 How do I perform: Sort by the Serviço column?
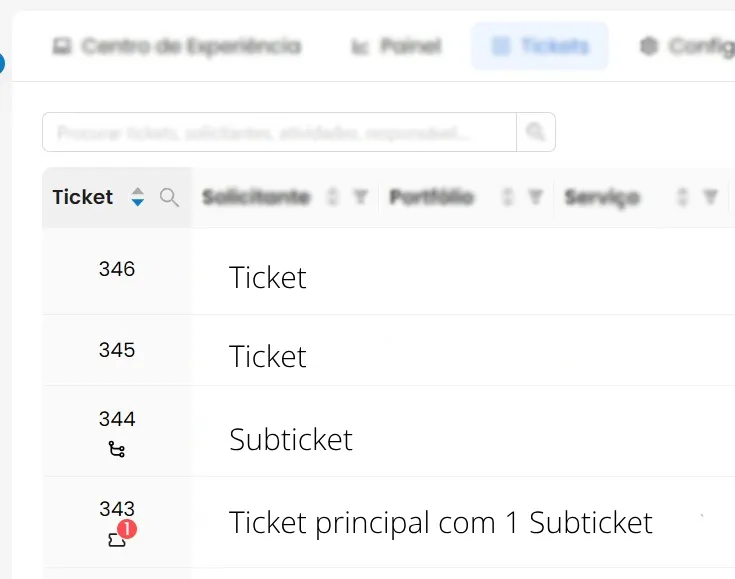point(682,197)
